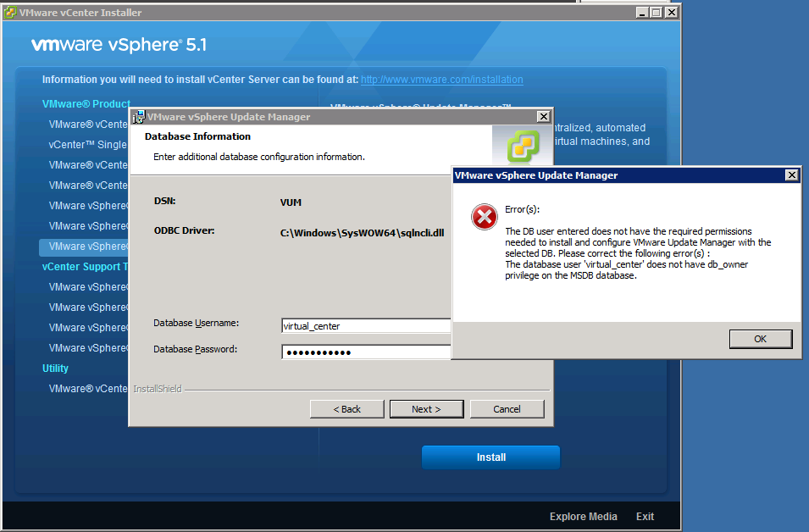Open the vmware.com/installation link

[x=441, y=80]
